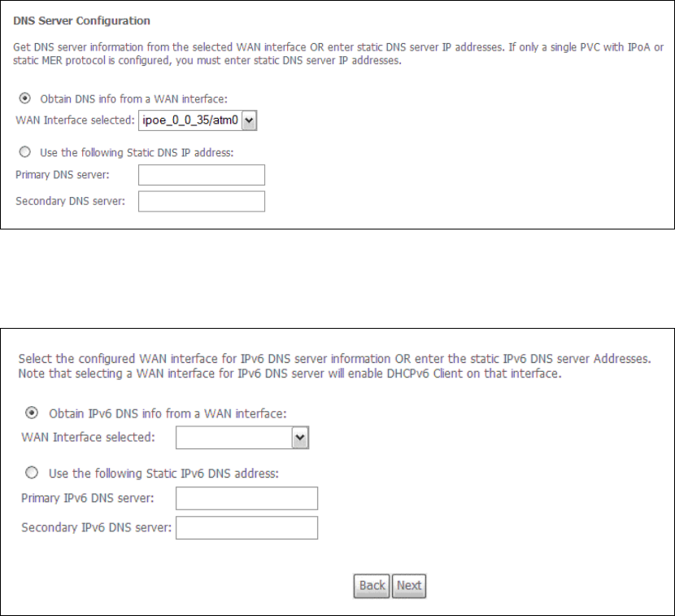Click the DNS Server Configuration heading
Image resolution: width=675 pixels, height=616 pixels.
click(82, 20)
